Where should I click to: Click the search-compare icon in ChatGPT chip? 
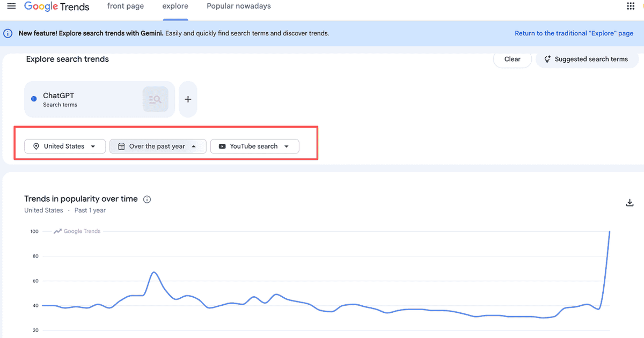(x=155, y=99)
